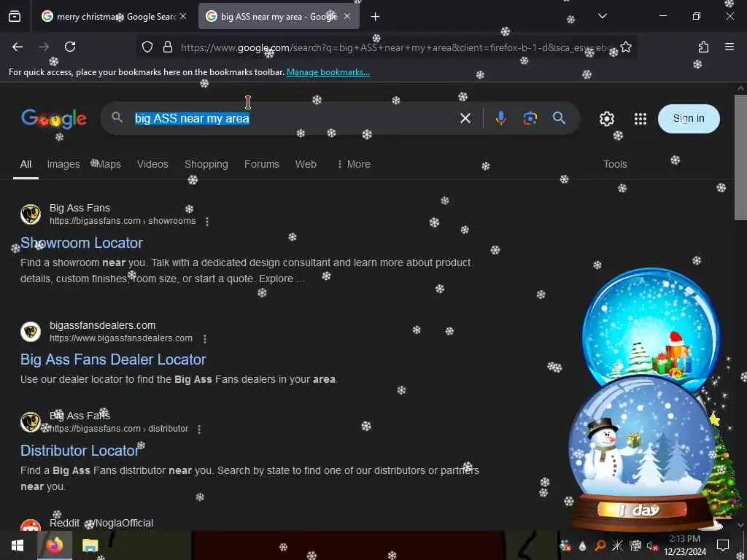Image resolution: width=747 pixels, height=560 pixels.
Task: Close the big ASS near my area tab
Action: [347, 17]
